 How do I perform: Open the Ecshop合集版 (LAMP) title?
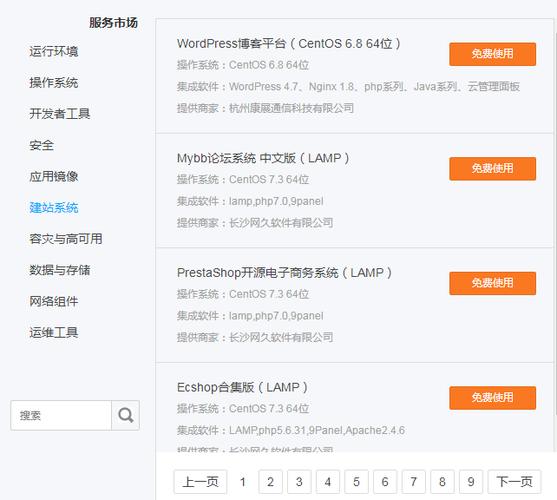click(x=242, y=387)
